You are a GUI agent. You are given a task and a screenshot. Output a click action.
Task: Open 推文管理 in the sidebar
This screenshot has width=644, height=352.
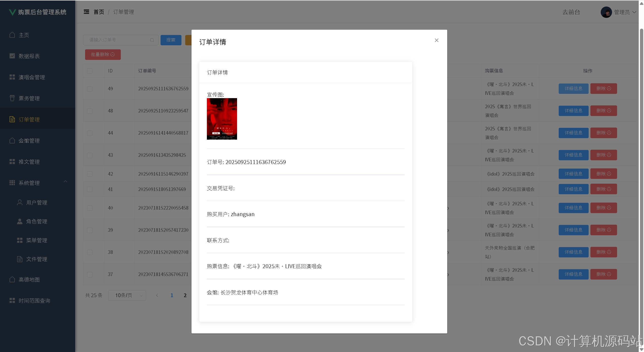click(38, 162)
